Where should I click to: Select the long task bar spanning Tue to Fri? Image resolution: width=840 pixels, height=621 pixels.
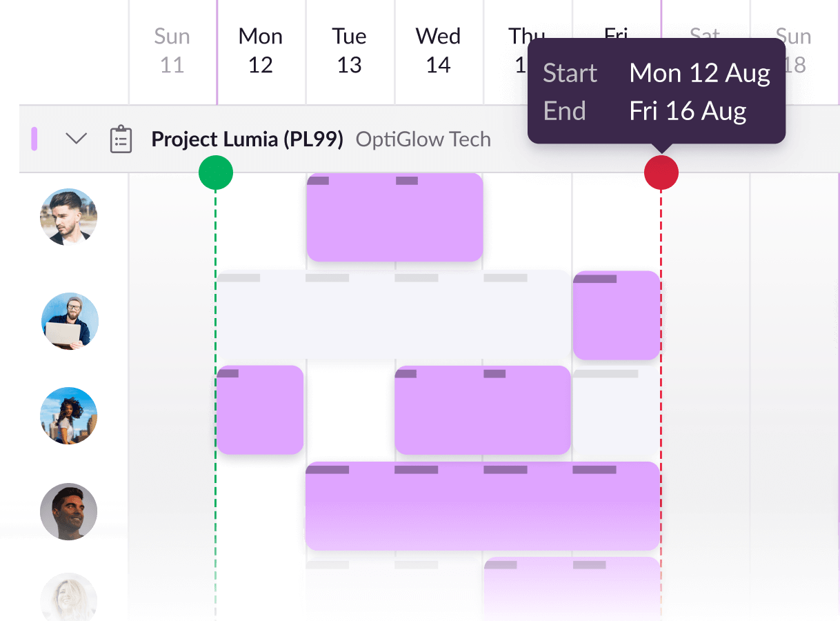click(483, 506)
